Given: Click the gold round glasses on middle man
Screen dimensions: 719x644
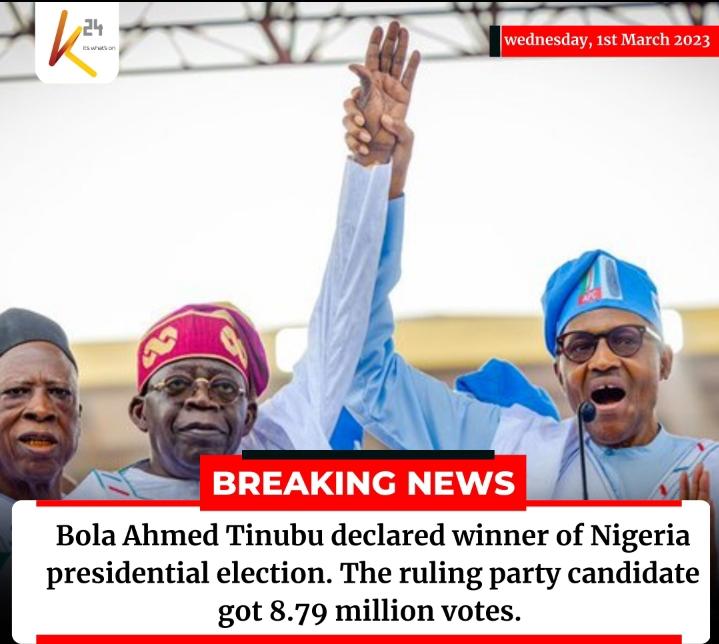Looking at the screenshot, I should tap(198, 388).
